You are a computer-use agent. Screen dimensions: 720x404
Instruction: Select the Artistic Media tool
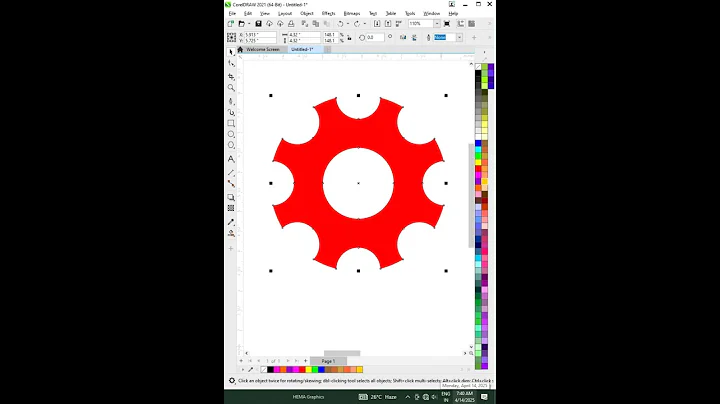pos(231,112)
